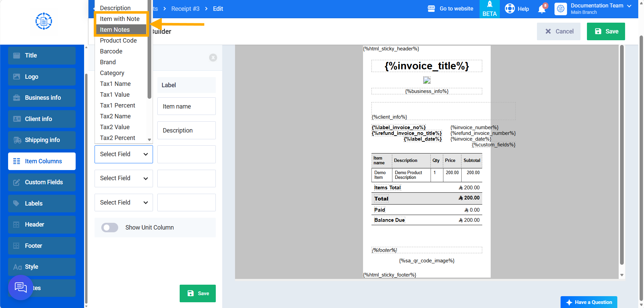Click the Documentation Team avatar icon
The height and width of the screenshot is (308, 644).
point(561,9)
